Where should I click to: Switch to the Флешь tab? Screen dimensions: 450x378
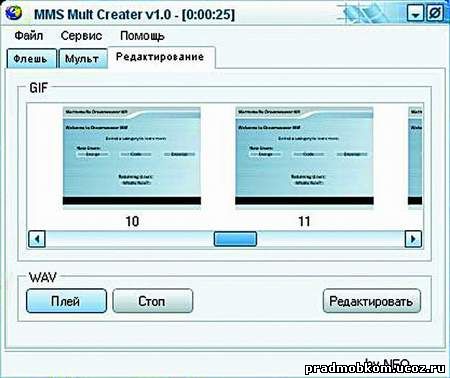pyautogui.click(x=31, y=59)
